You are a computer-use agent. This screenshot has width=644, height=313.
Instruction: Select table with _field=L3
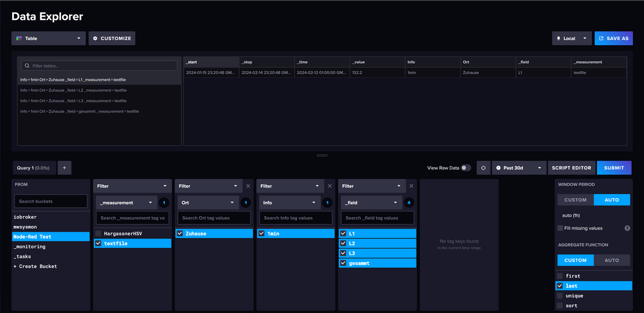coord(99,100)
